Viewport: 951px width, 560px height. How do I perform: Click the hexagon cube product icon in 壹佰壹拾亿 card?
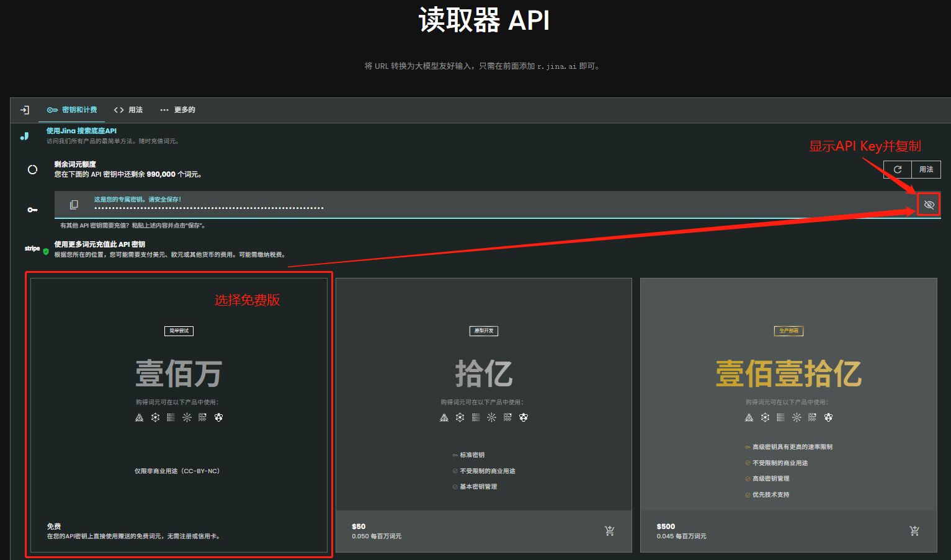[765, 417]
